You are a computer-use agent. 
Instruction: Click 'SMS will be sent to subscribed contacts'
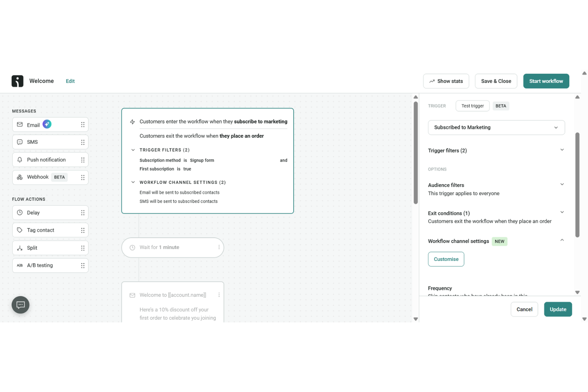click(178, 201)
